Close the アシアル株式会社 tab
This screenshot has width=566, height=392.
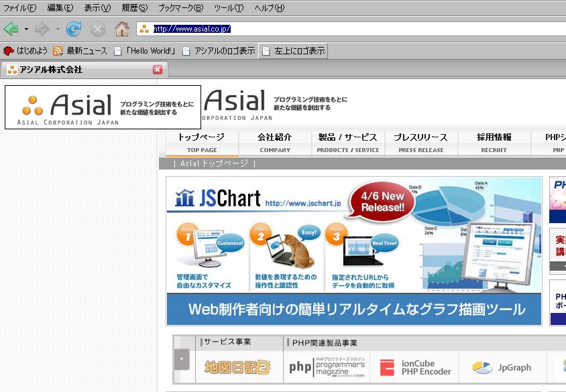tap(158, 70)
